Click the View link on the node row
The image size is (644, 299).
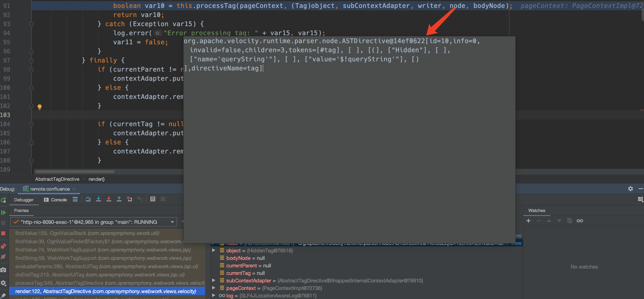[517, 243]
